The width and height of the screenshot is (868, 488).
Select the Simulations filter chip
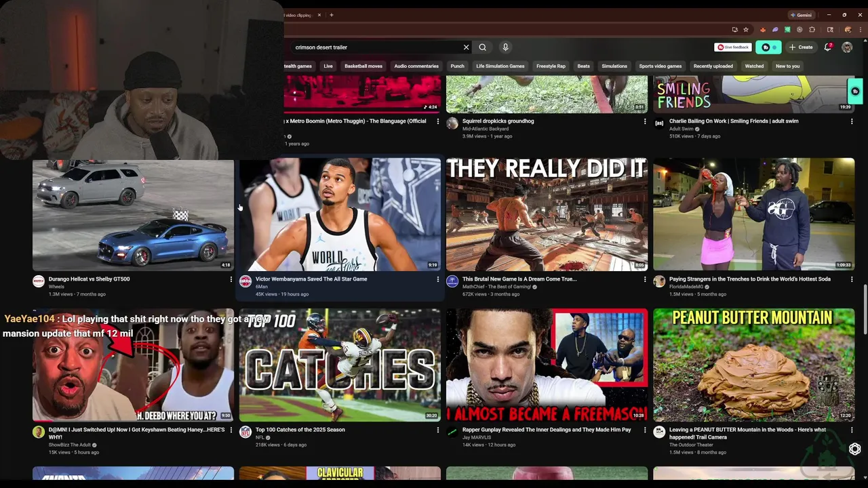[x=614, y=66]
